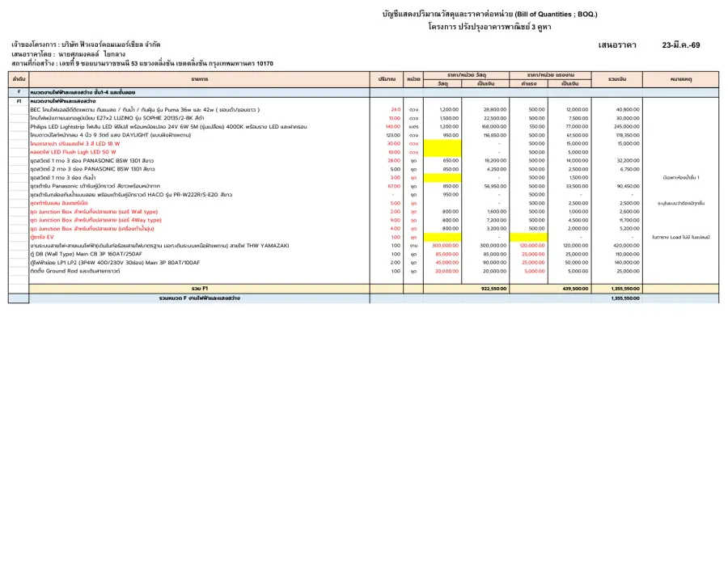Select the 'ปริมาณ' column header
Screen dimensions: 728x562
pyautogui.click(x=387, y=79)
